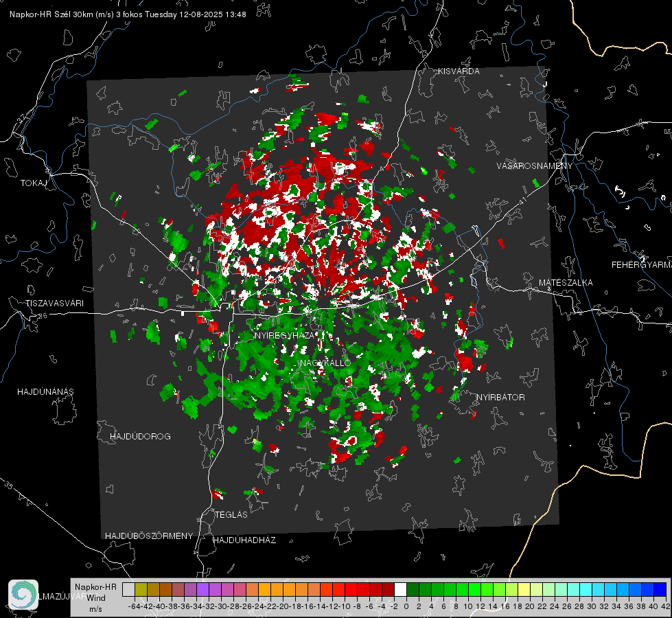Click the legend value -64
672x618 pixels.
[x=134, y=606]
